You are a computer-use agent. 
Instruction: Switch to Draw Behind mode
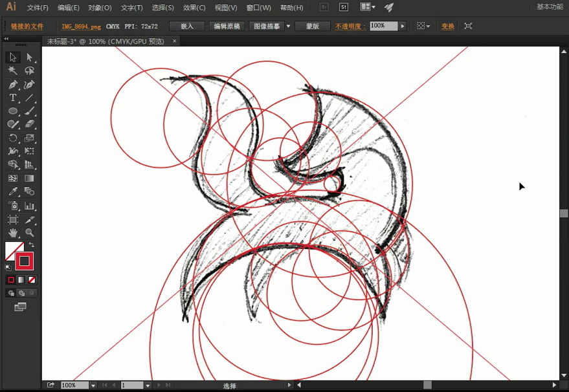[x=21, y=293]
